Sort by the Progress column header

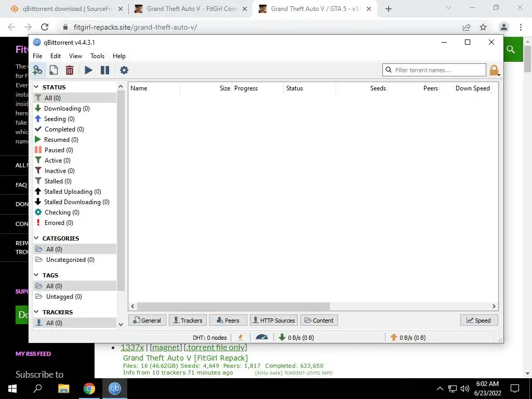(258, 88)
